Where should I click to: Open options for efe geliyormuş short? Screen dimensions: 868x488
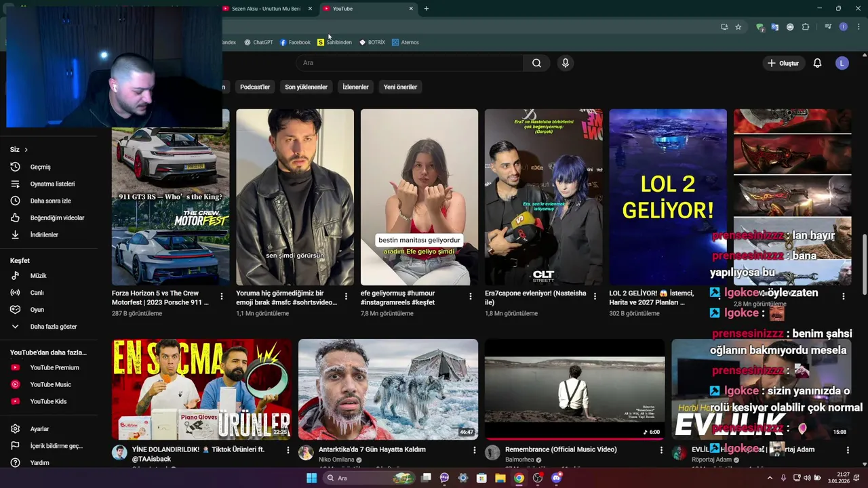click(471, 296)
